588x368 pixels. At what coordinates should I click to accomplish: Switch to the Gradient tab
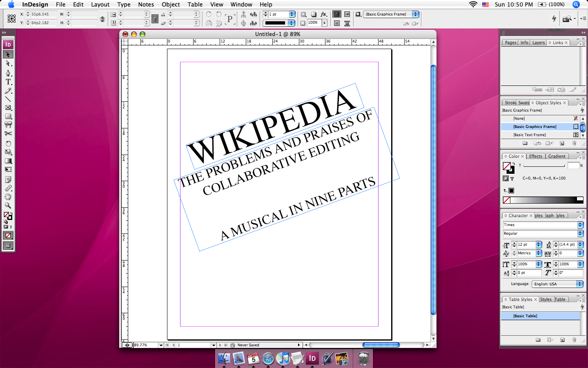point(557,156)
